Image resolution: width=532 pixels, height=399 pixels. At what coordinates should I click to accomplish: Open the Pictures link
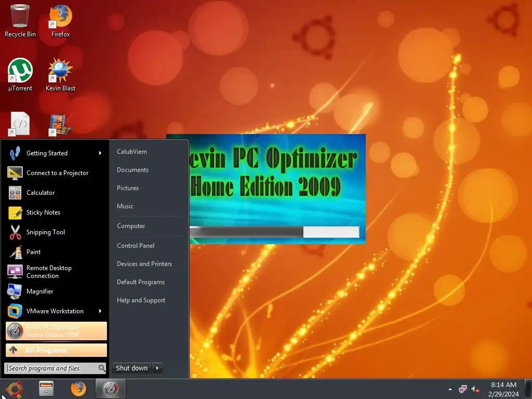(128, 188)
